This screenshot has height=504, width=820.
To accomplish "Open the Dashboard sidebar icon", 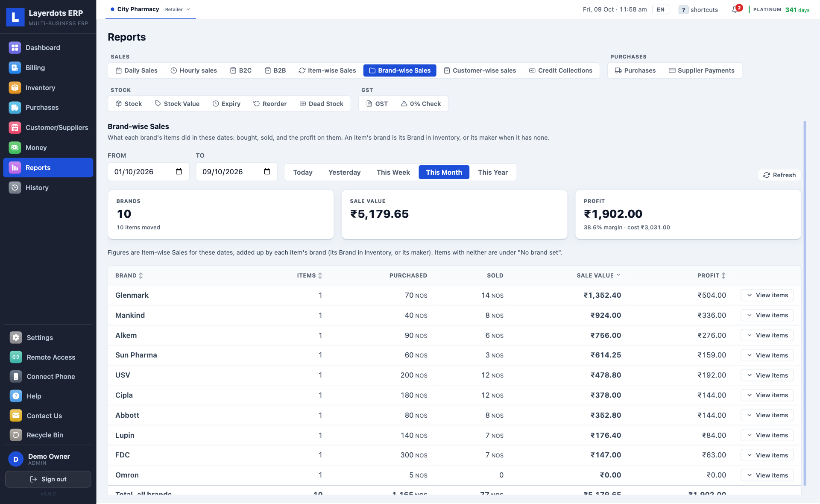I will coord(15,48).
